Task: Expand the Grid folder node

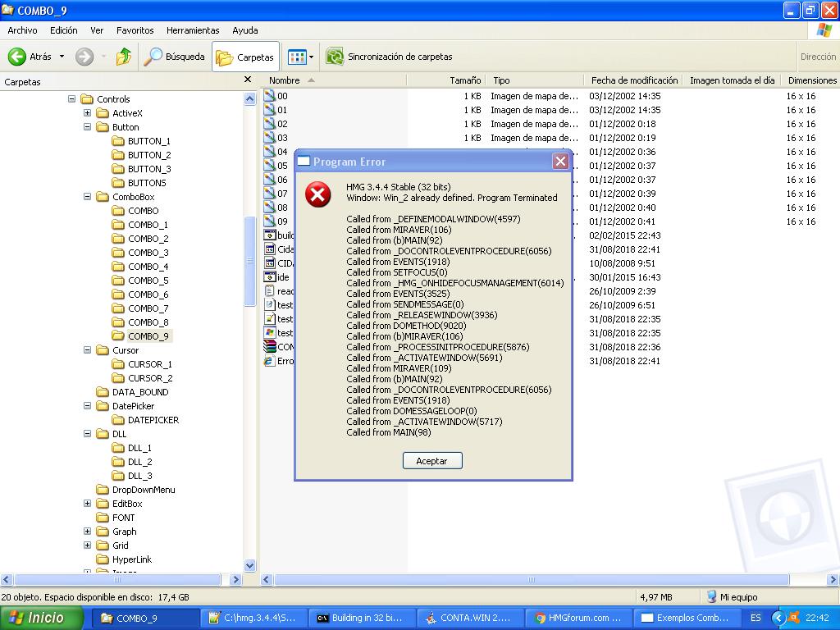Action: pyautogui.click(x=87, y=545)
